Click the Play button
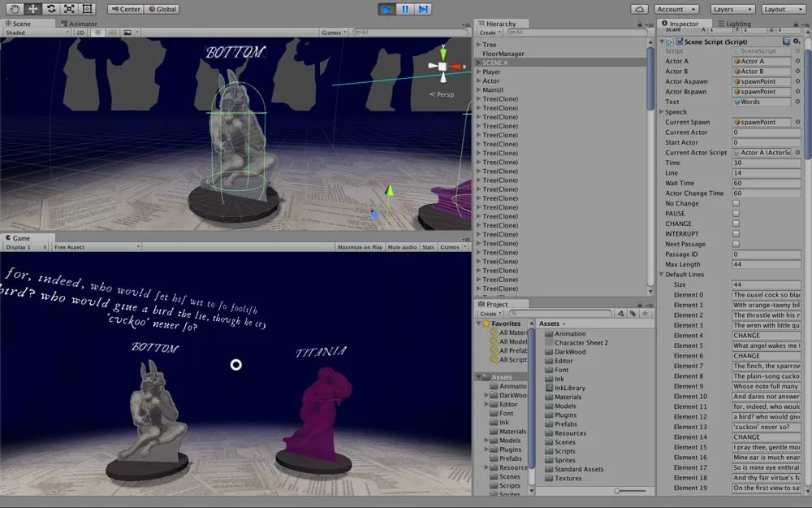 (387, 9)
